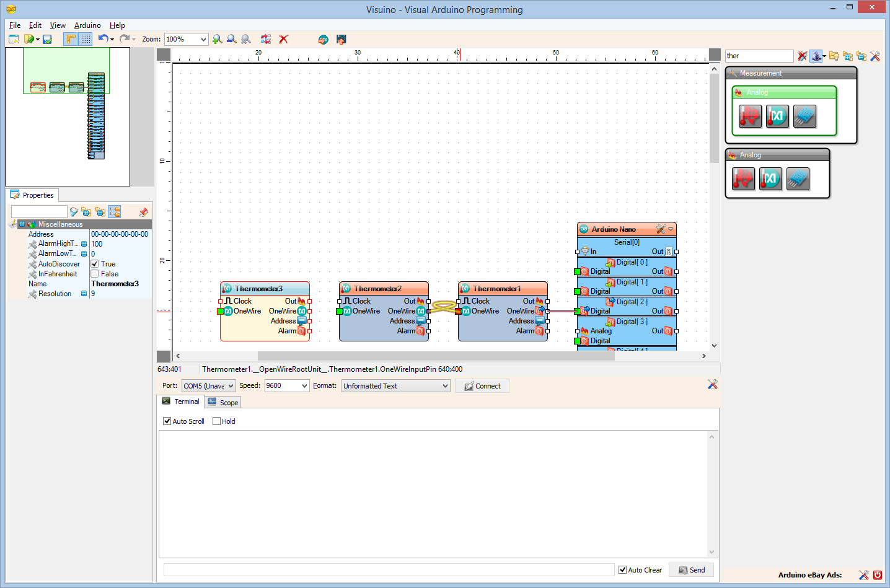
Task: Uncheck the AutoDiscover property checkbox
Action: pos(95,264)
